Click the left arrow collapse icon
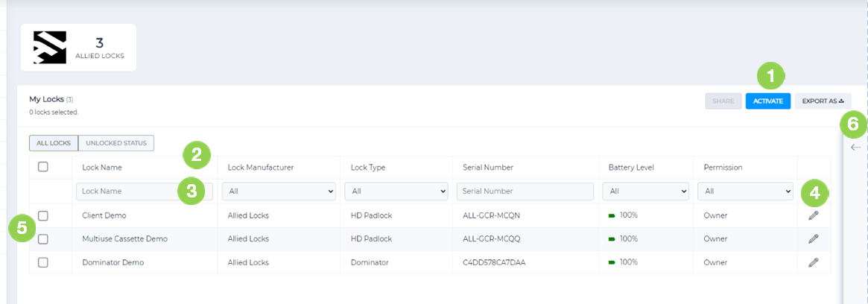The height and width of the screenshot is (304, 868). point(856,148)
